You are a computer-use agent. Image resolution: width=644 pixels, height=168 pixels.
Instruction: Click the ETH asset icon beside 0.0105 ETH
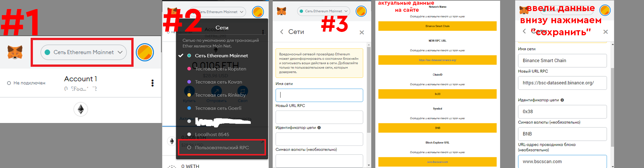pyautogui.click(x=172, y=141)
